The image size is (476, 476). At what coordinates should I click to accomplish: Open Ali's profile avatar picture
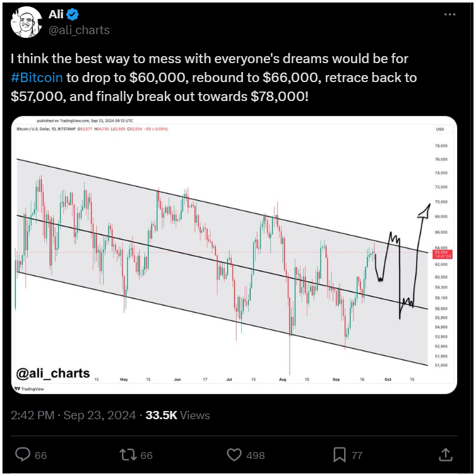[26, 22]
